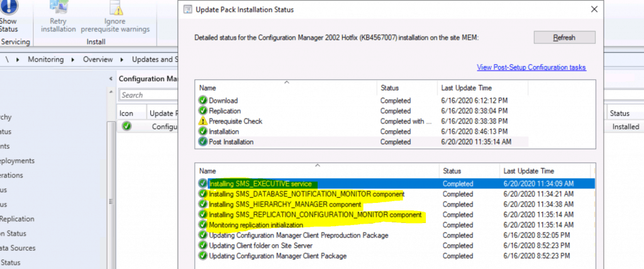Click 'Completed with ...' status of Prerequisite Check
The width and height of the screenshot is (644, 269).
tap(406, 122)
